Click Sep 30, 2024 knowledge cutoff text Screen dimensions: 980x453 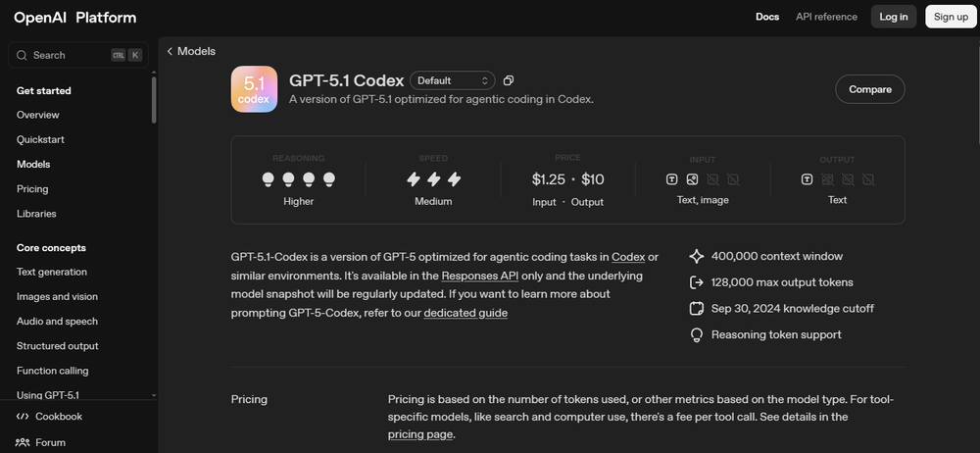(793, 309)
